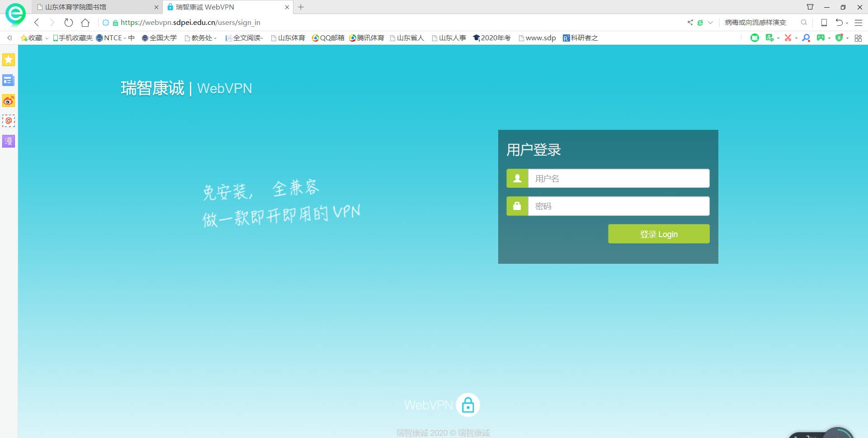Open the 山东省人 bookmark
The width and height of the screenshot is (868, 438).
407,38
